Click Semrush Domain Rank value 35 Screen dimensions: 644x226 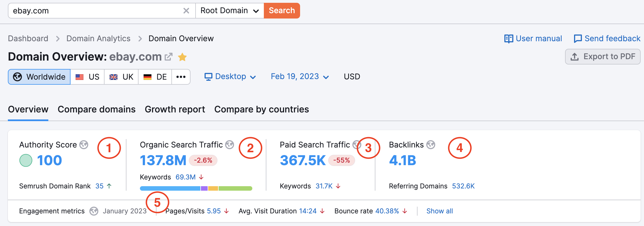[x=99, y=186]
